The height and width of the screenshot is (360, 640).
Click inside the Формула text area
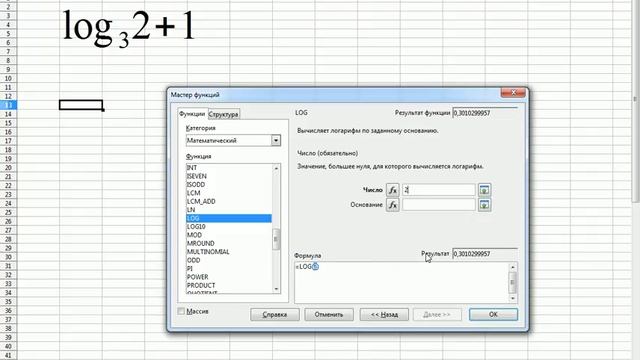(x=402, y=282)
